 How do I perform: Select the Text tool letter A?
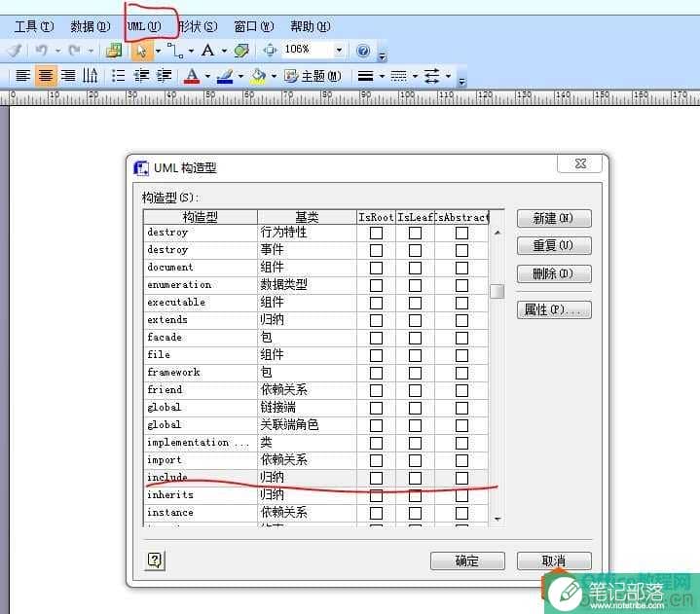[207, 51]
